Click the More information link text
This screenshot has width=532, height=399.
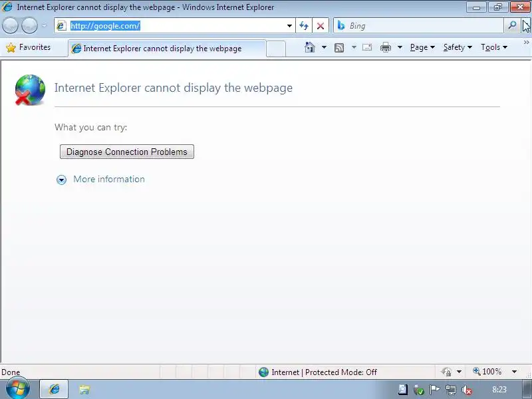coord(109,179)
